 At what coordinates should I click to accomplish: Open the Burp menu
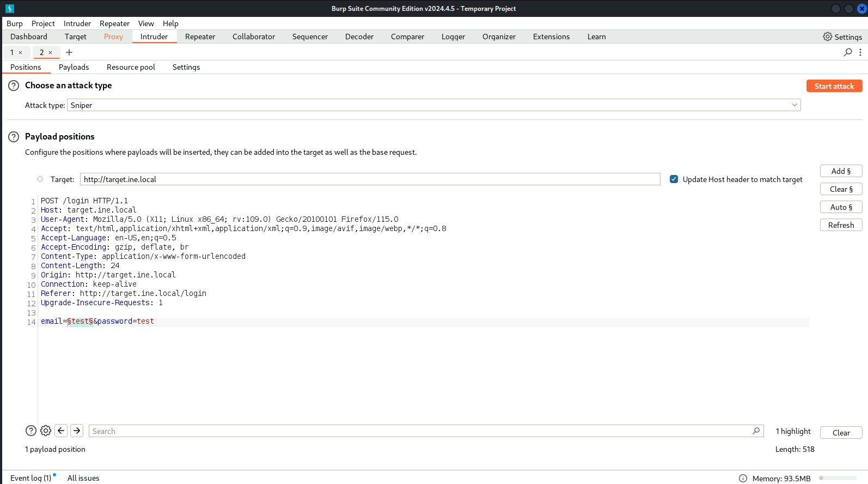[x=15, y=23]
